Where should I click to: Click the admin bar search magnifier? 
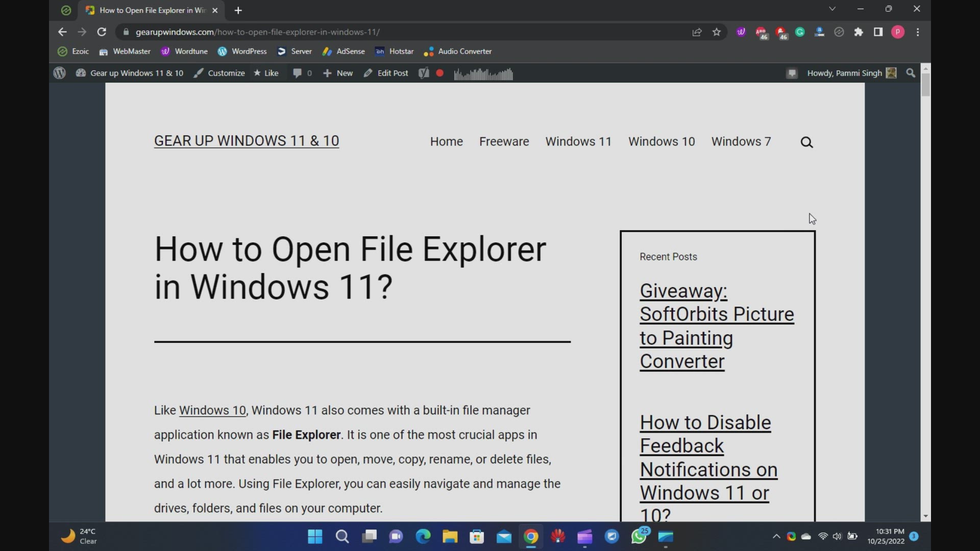[x=911, y=73]
